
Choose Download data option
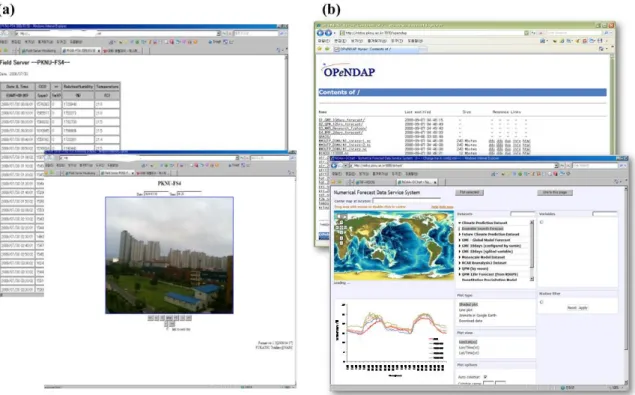click(x=471, y=321)
